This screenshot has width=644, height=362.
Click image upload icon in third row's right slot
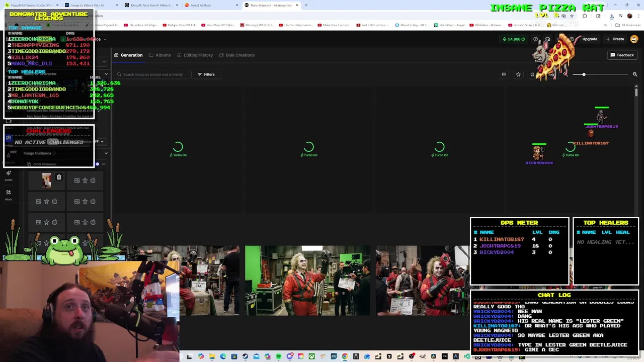[x=77, y=222]
